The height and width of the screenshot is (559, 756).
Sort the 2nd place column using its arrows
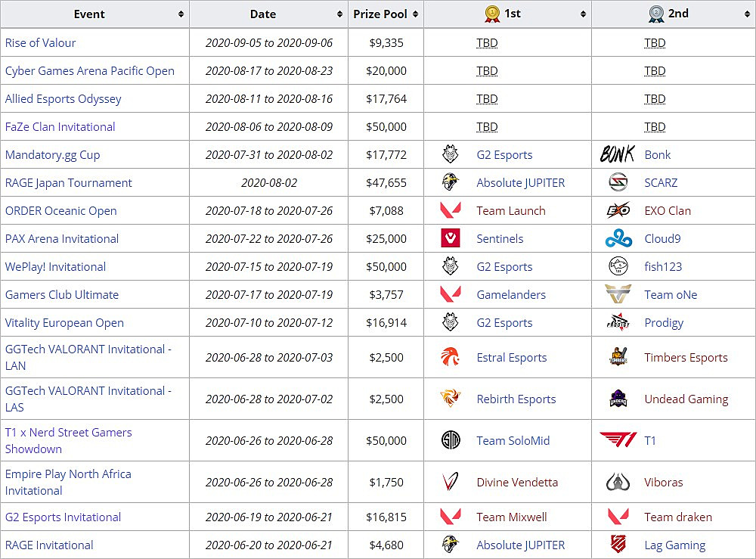click(748, 14)
